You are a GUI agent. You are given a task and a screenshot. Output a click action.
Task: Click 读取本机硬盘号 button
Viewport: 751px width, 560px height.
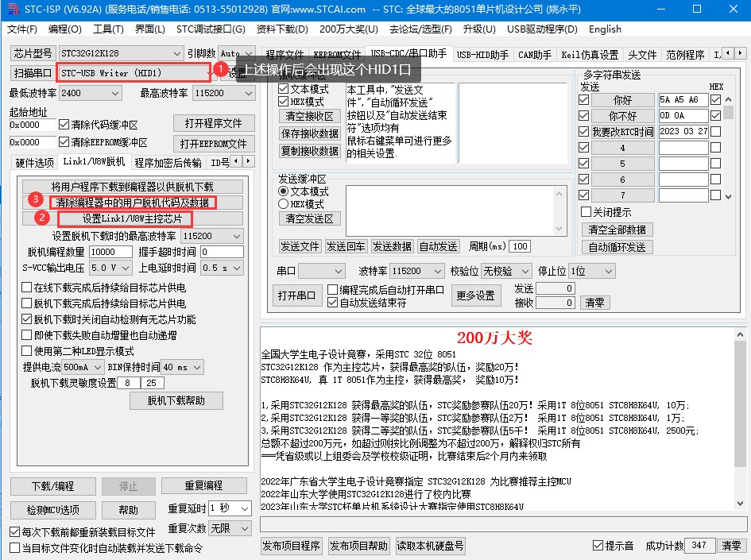[x=430, y=546]
